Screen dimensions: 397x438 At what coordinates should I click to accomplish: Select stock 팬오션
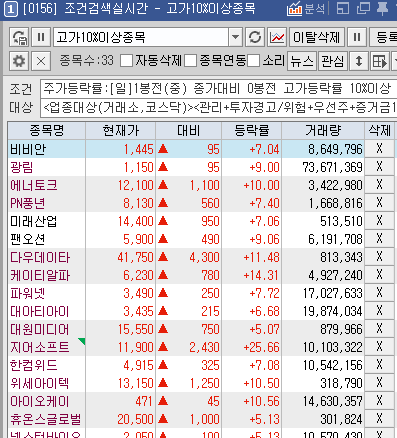[x=27, y=239]
